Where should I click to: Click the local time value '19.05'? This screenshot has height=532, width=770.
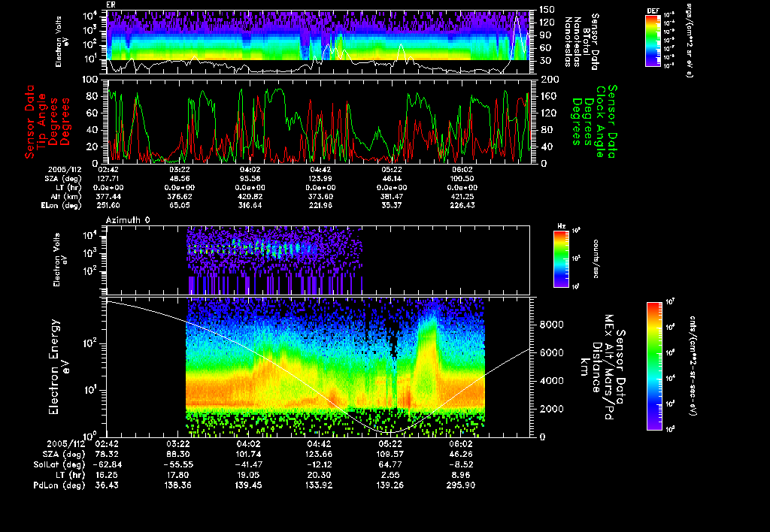click(x=248, y=475)
